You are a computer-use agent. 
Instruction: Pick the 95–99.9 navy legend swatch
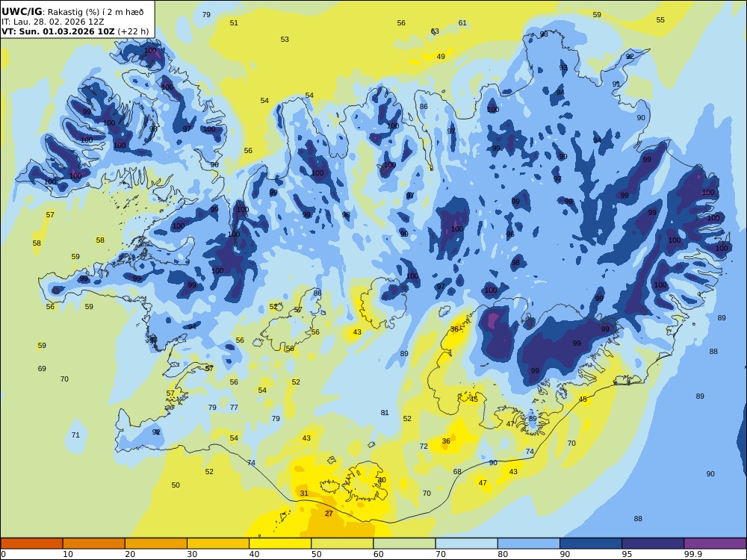click(x=653, y=544)
